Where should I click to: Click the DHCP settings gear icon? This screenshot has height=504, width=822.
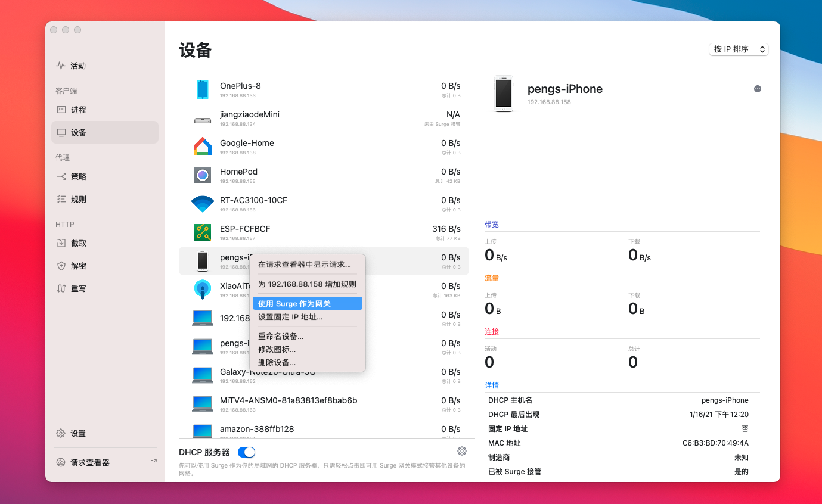pos(461,451)
